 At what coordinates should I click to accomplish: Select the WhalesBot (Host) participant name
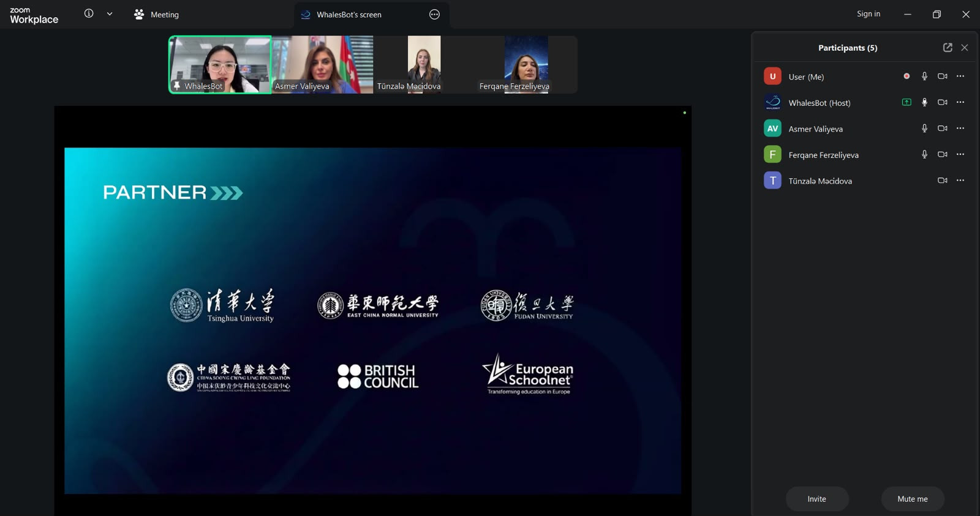[x=820, y=103]
